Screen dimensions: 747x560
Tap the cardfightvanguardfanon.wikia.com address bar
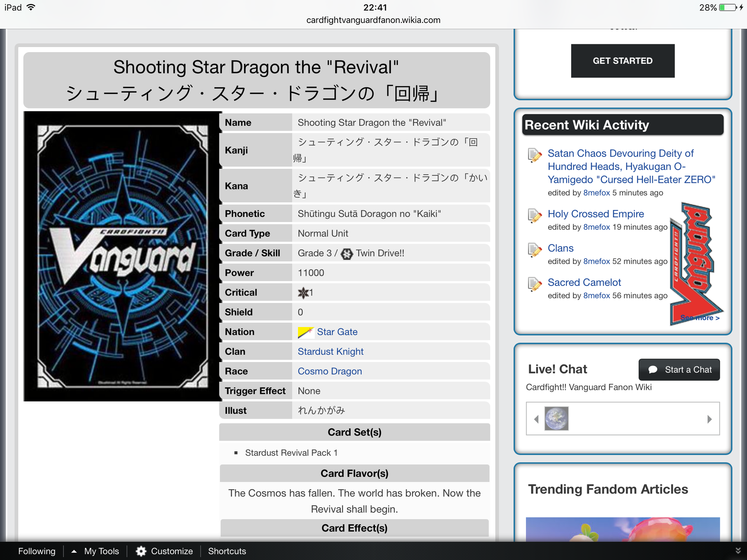coord(373,20)
